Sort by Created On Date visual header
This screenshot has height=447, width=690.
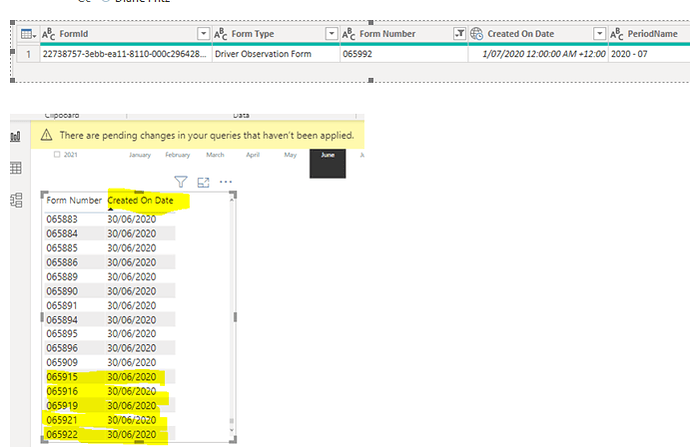tap(140, 200)
